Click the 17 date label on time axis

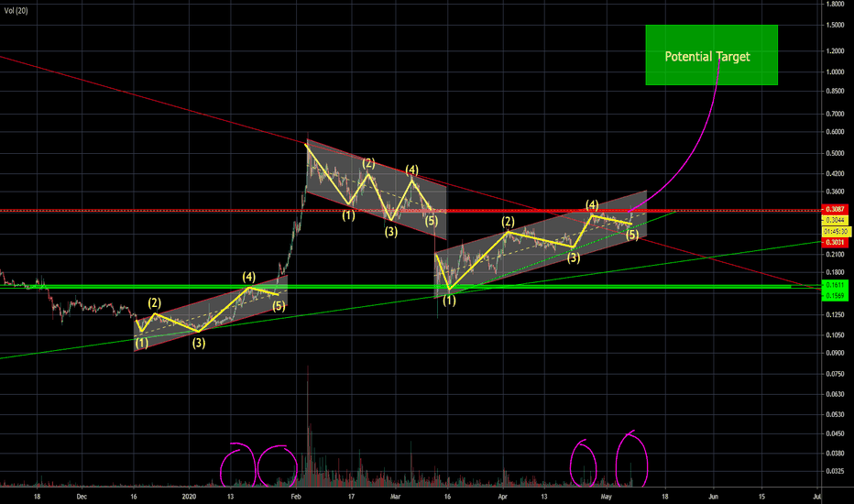pyautogui.click(x=351, y=497)
